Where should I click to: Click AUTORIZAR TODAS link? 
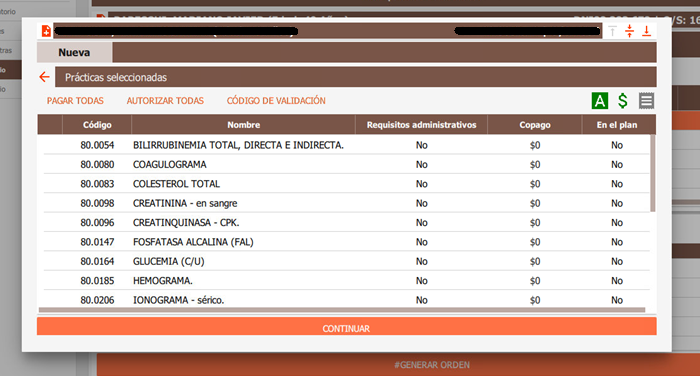165,101
